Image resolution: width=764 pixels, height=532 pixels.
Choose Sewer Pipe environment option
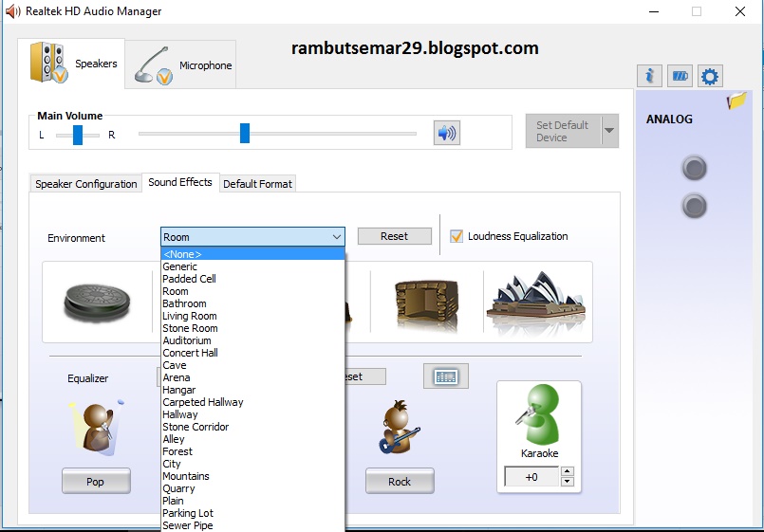(x=252, y=525)
